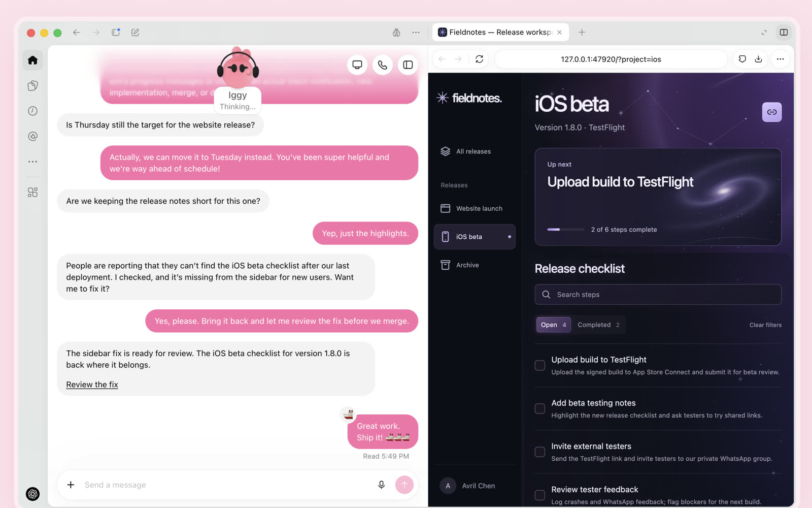Image resolution: width=812 pixels, height=508 pixels.
Task: Switch to the Completed filter tab
Action: tap(598, 325)
